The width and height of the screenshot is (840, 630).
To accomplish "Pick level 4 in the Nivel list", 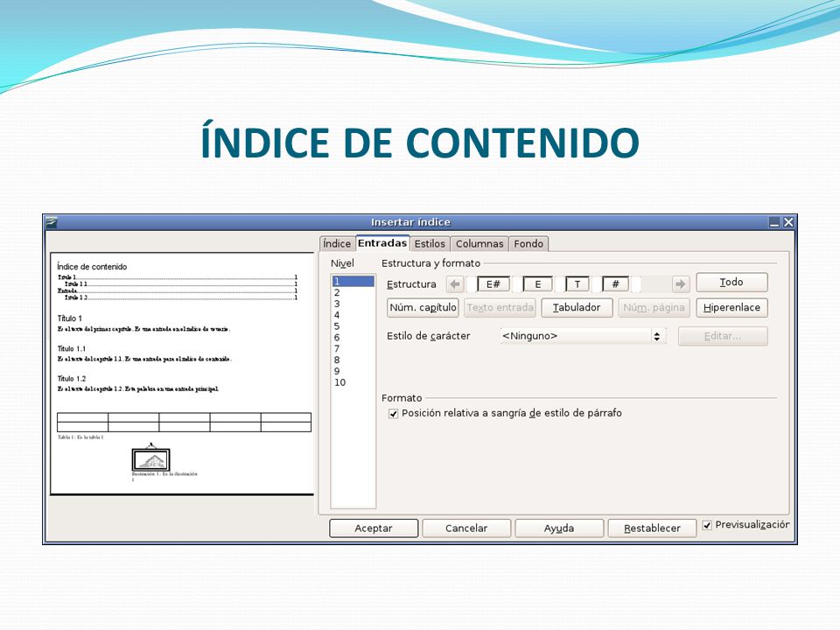I will point(353,315).
